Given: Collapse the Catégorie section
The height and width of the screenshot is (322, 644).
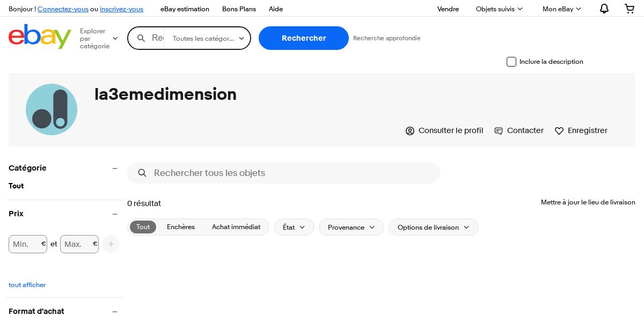Looking at the screenshot, I should tap(114, 168).
